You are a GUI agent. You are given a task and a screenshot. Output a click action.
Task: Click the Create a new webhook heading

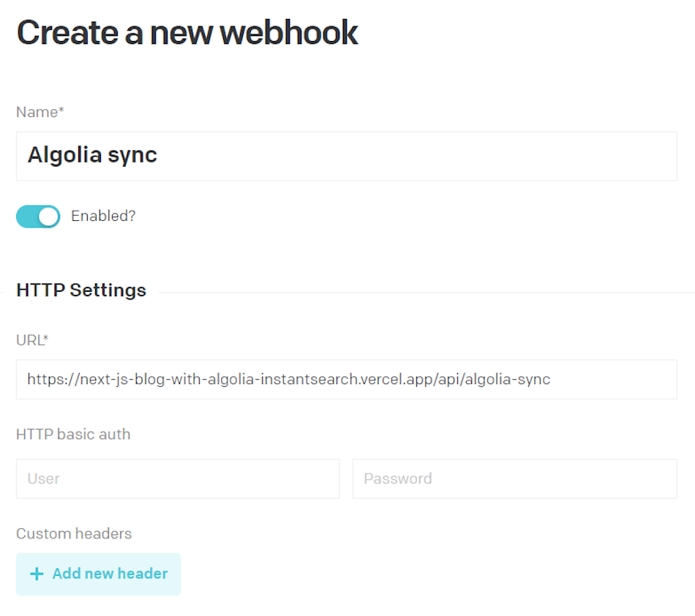pos(187,32)
